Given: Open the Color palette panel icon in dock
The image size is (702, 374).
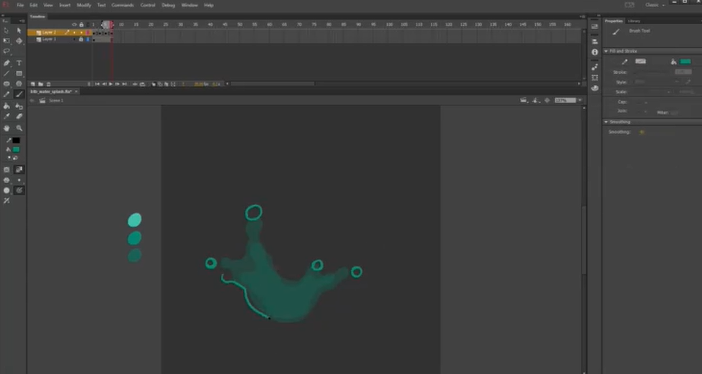Looking at the screenshot, I should point(595,88).
